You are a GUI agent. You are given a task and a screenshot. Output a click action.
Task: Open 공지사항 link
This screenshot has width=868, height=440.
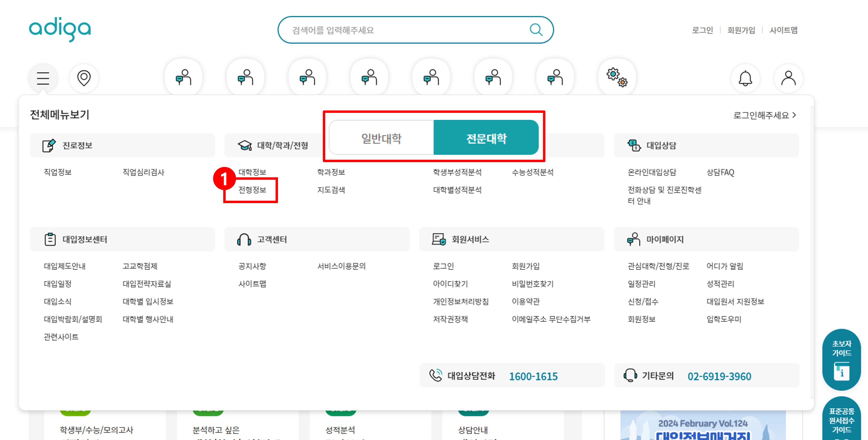(x=252, y=266)
